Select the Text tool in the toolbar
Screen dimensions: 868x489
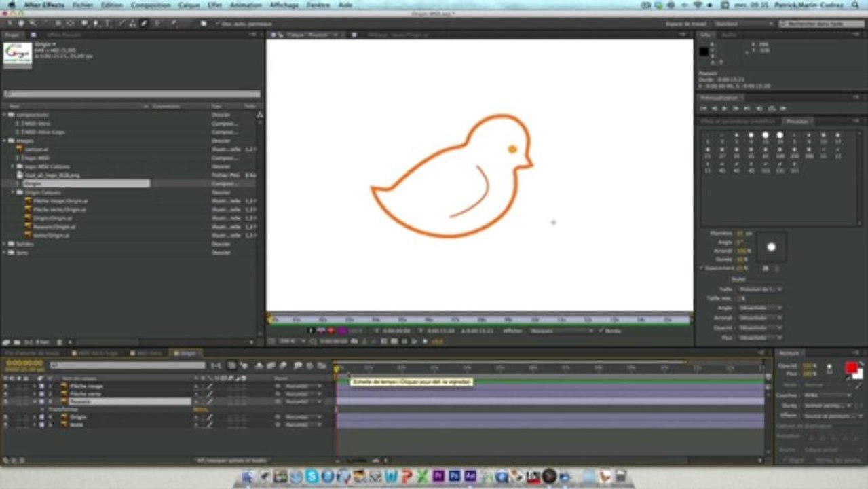pyautogui.click(x=107, y=23)
